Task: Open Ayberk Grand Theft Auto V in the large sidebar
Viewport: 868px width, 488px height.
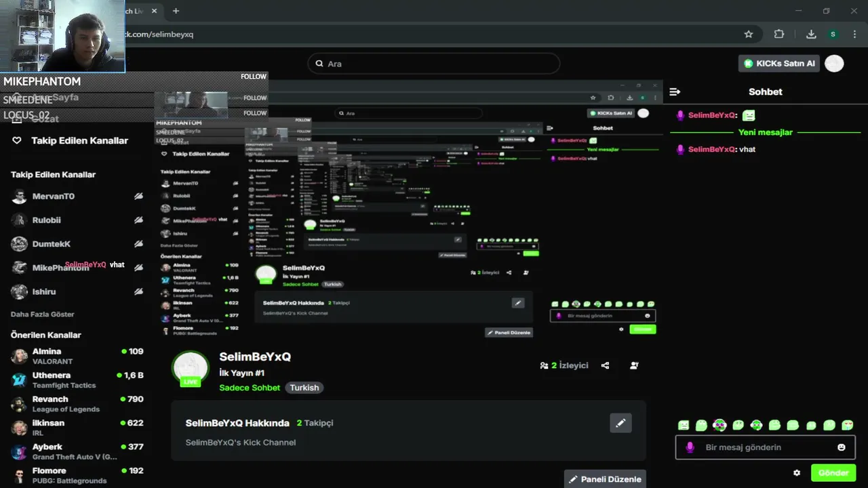Action: [77, 451]
